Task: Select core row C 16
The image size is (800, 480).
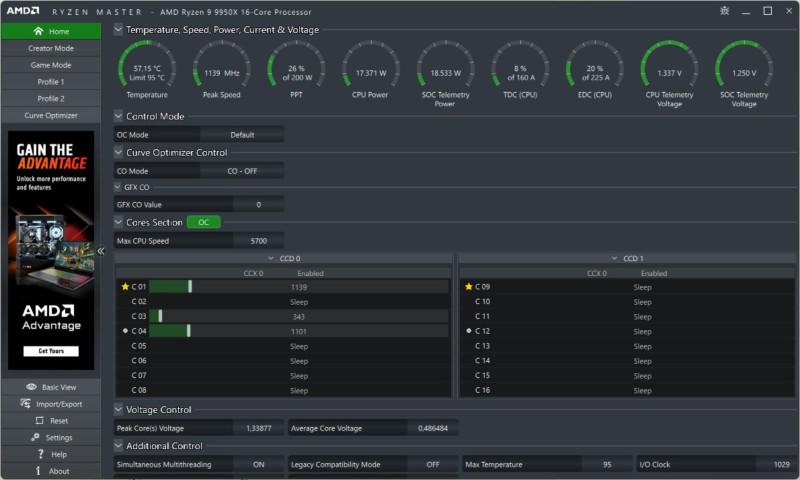Action: [x=627, y=390]
